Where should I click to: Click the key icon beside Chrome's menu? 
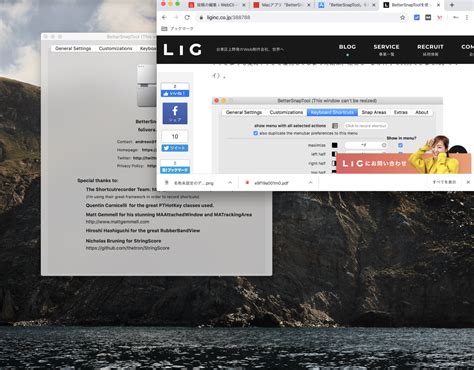(456, 17)
